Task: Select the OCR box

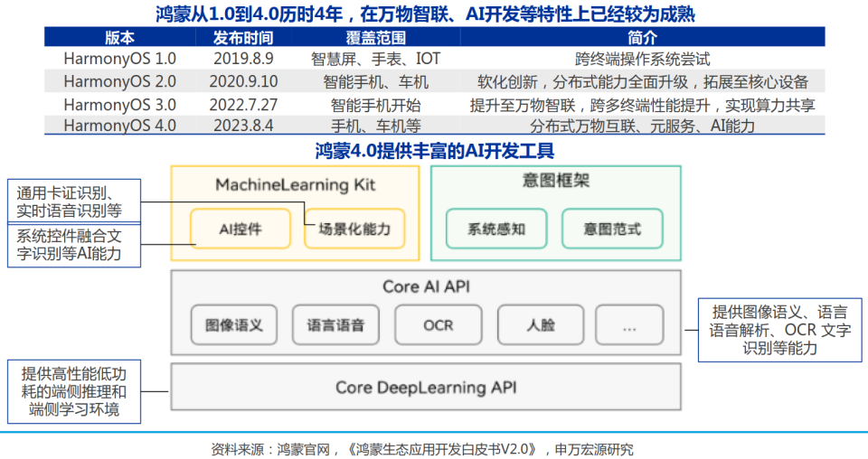Action: 439,324
